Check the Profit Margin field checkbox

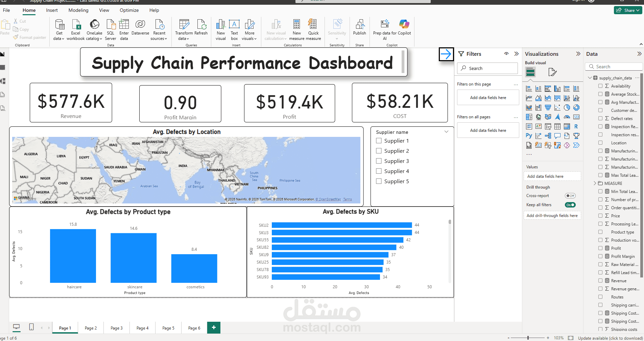[600, 256]
